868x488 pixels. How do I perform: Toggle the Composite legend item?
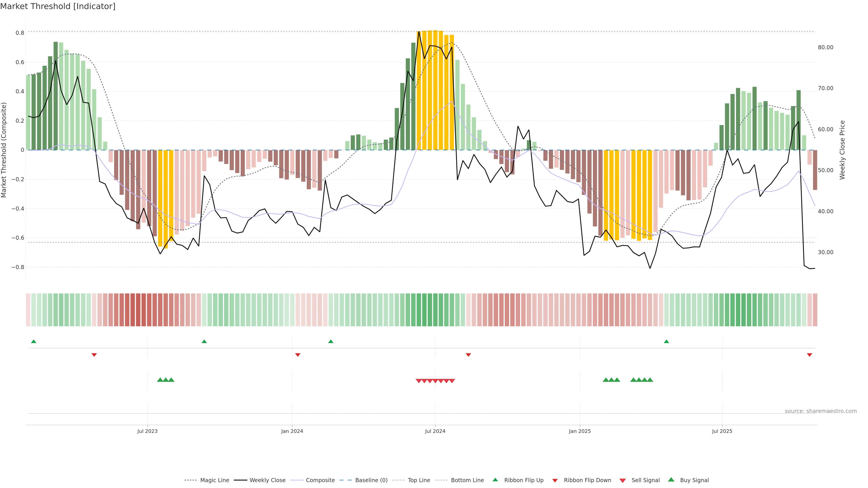pos(320,480)
